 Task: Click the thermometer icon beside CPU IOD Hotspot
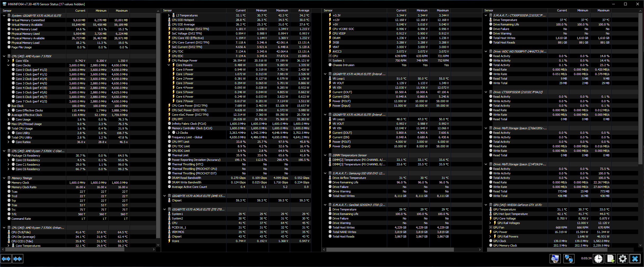click(169, 20)
